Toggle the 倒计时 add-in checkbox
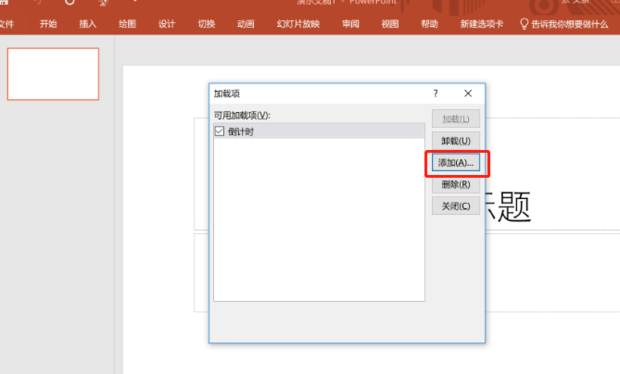The width and height of the screenshot is (620, 374). tap(219, 131)
